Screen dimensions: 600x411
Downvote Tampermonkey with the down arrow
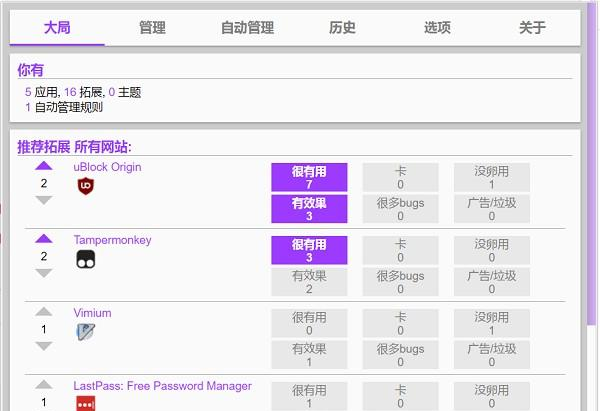[44, 273]
